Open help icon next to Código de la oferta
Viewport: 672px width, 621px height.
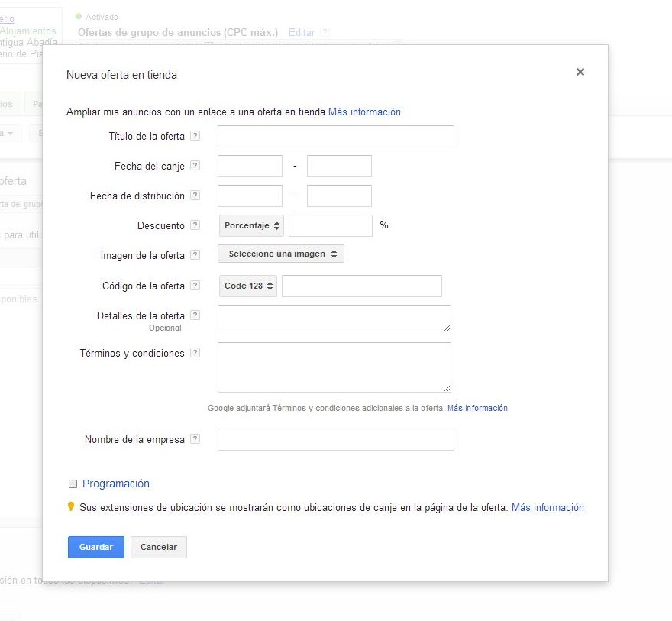point(195,286)
